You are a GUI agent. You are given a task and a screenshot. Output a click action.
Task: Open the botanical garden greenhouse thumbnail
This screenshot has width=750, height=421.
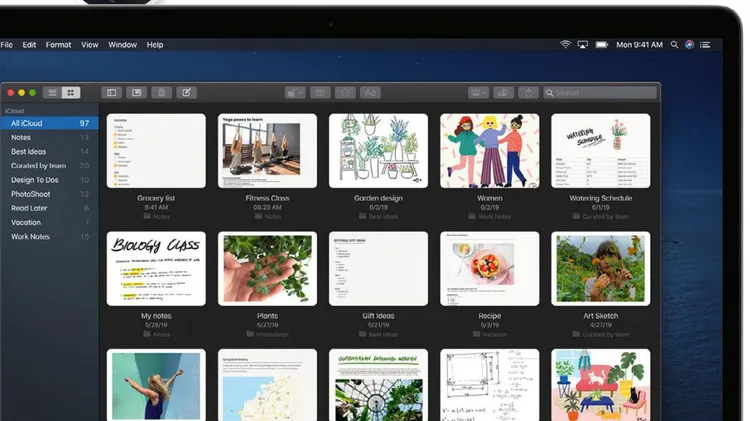(378, 385)
